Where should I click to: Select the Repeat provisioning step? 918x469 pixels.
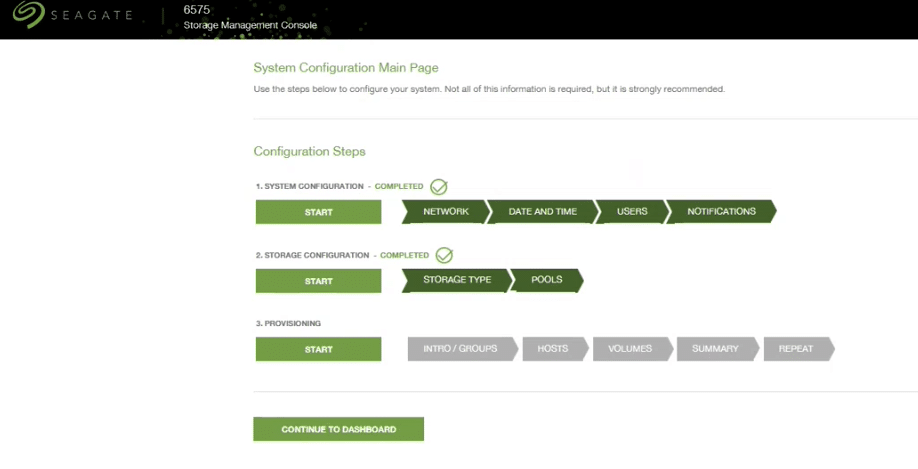[799, 348]
